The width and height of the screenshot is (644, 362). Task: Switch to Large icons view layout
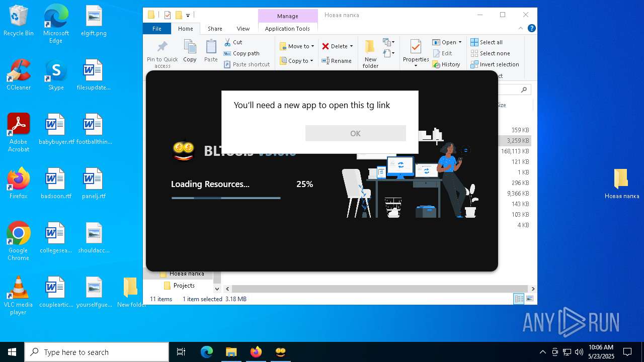coord(529,299)
